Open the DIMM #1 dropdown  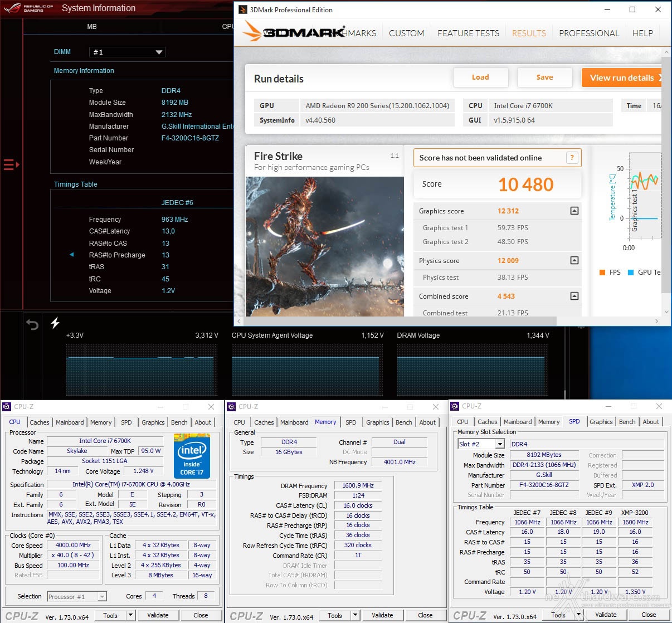pyautogui.click(x=127, y=52)
